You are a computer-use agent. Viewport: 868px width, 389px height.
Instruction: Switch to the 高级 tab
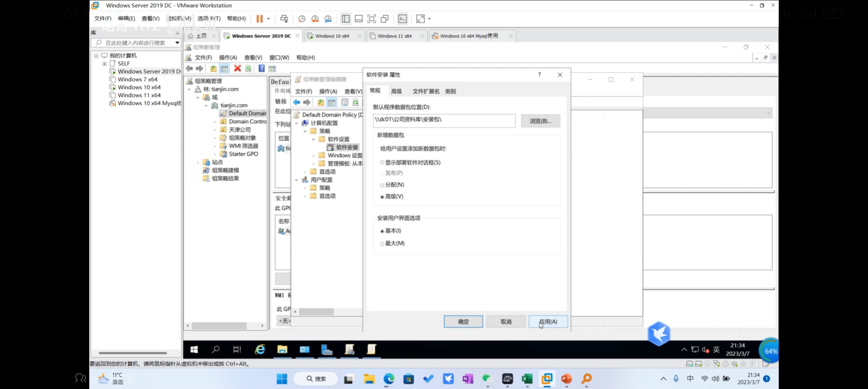pos(396,91)
